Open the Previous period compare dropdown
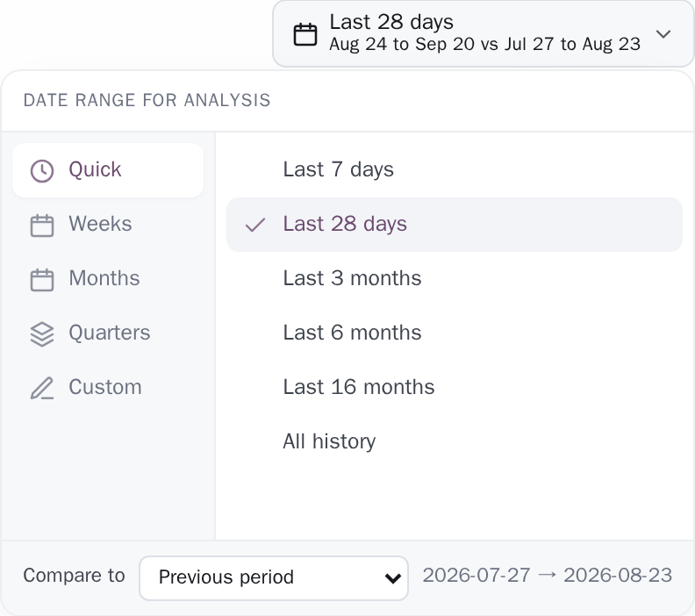 point(274,578)
